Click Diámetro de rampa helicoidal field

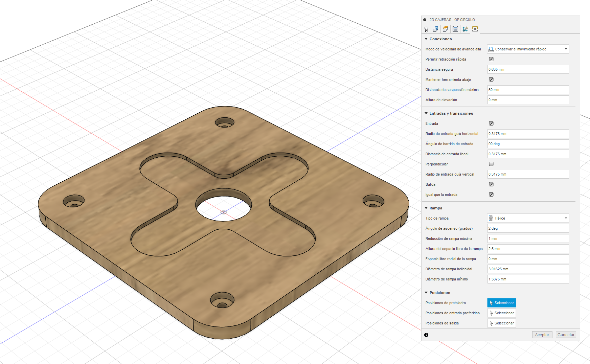coord(528,269)
